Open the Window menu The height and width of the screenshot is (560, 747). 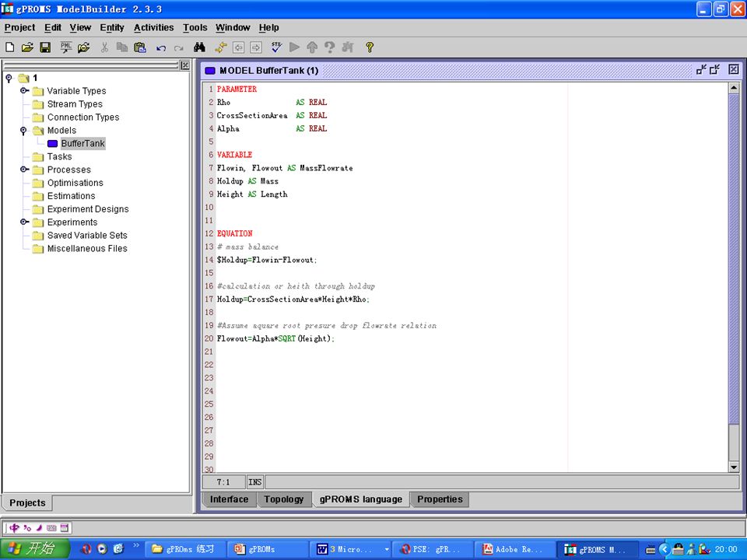click(233, 28)
